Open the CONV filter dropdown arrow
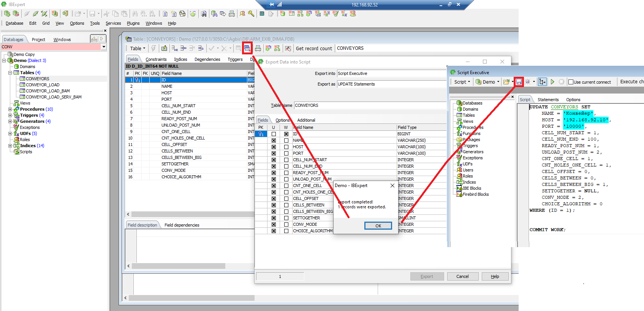 (104, 47)
